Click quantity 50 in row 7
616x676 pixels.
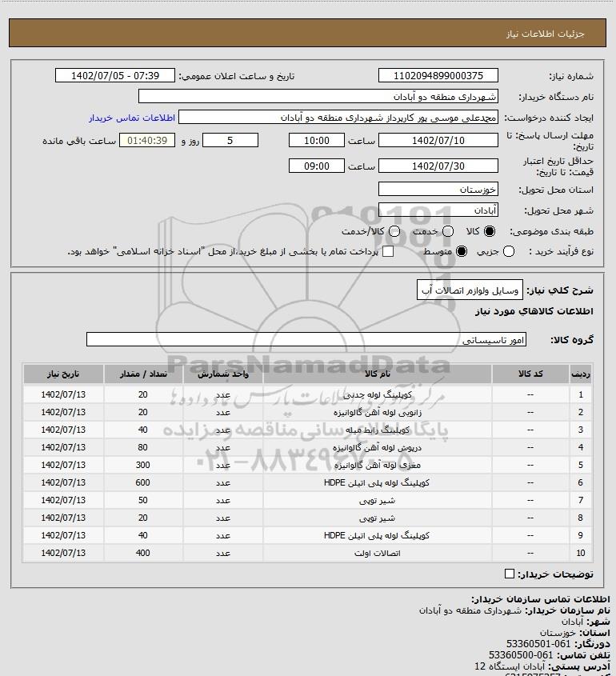(142, 500)
